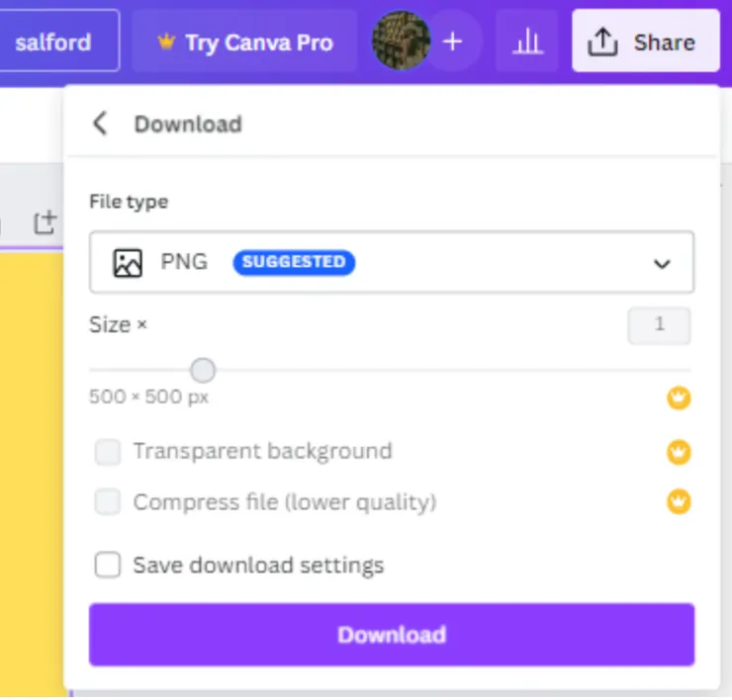Click the crown icon beside Compress file

[x=679, y=501]
